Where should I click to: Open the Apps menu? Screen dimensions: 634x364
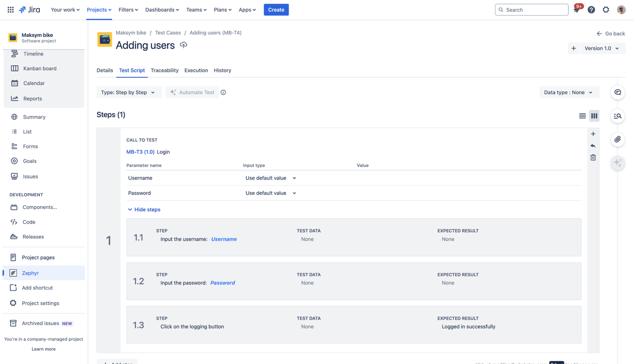click(247, 9)
